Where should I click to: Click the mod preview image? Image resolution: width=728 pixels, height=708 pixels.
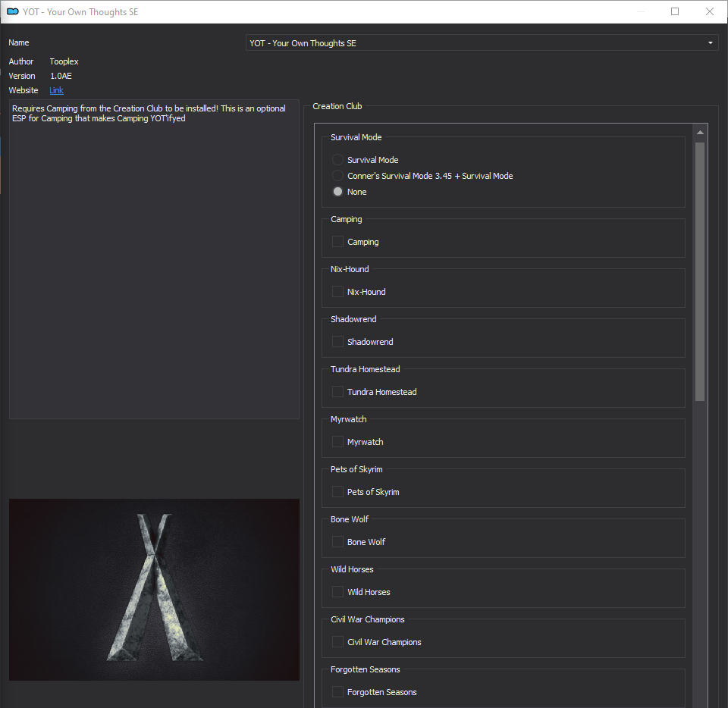coord(154,590)
